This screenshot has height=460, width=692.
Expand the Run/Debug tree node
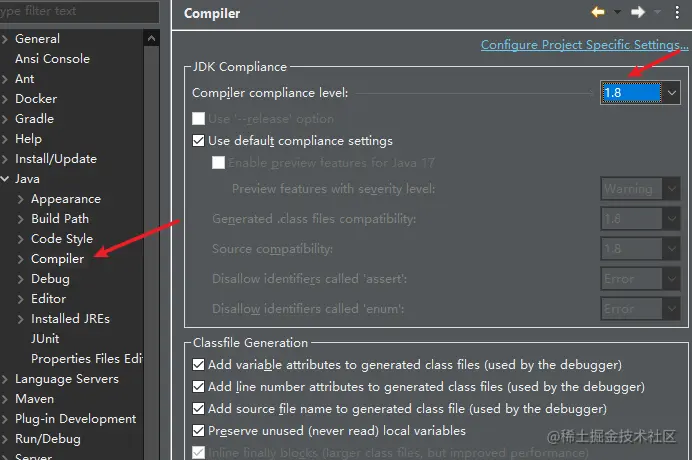tap(5, 439)
